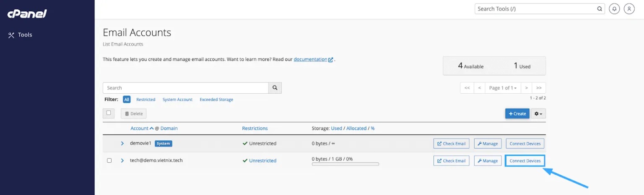Open the Page 1 of 1 dropdown
644x195 pixels.
[x=503, y=88]
